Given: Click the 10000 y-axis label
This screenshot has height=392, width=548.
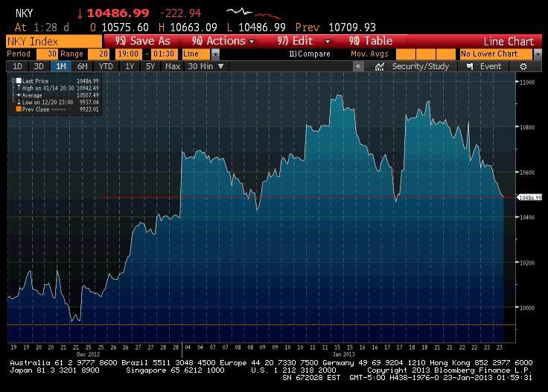Looking at the screenshot, I should click(527, 307).
